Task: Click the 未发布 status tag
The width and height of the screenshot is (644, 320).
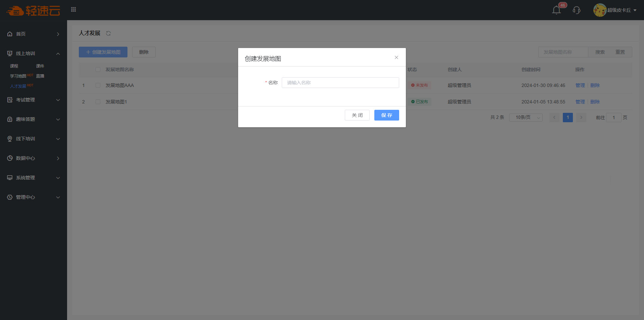Action: (420, 85)
